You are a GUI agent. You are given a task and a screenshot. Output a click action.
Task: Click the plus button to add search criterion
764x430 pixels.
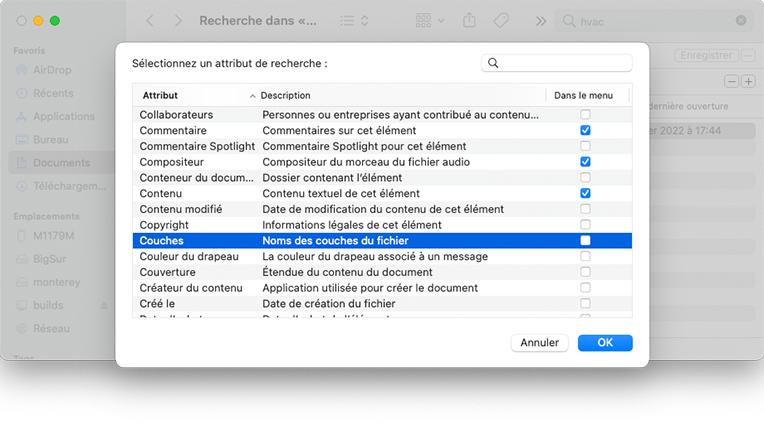point(748,81)
